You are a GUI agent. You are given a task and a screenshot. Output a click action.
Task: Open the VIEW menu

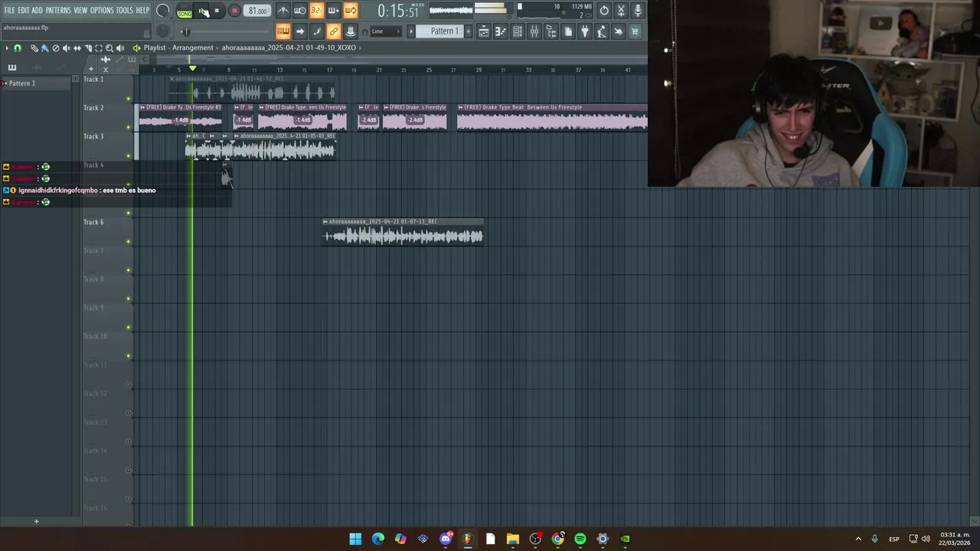coord(80,10)
